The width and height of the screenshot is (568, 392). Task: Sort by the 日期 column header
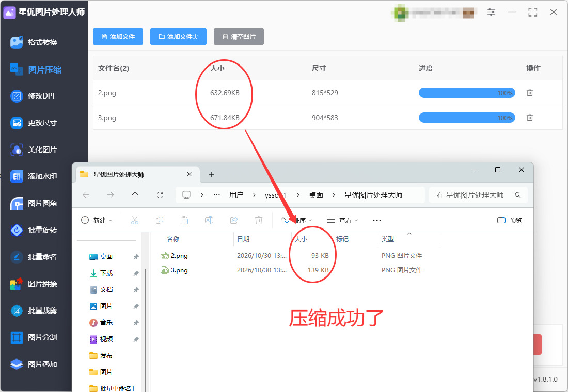click(243, 239)
